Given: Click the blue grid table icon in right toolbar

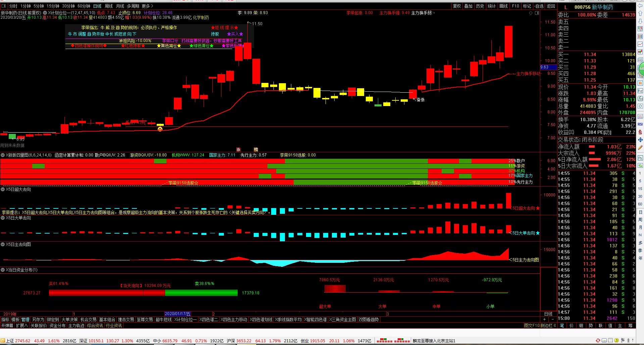Looking at the screenshot, I should 640,36.
